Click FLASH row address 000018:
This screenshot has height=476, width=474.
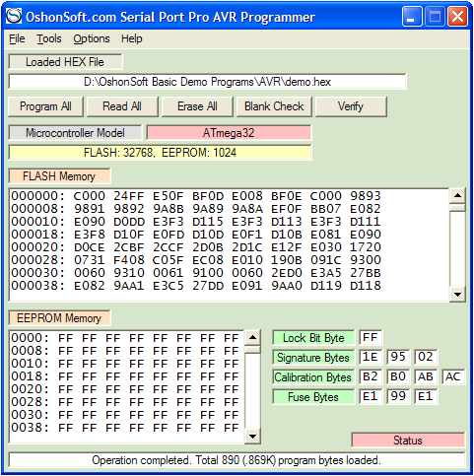click(38, 235)
